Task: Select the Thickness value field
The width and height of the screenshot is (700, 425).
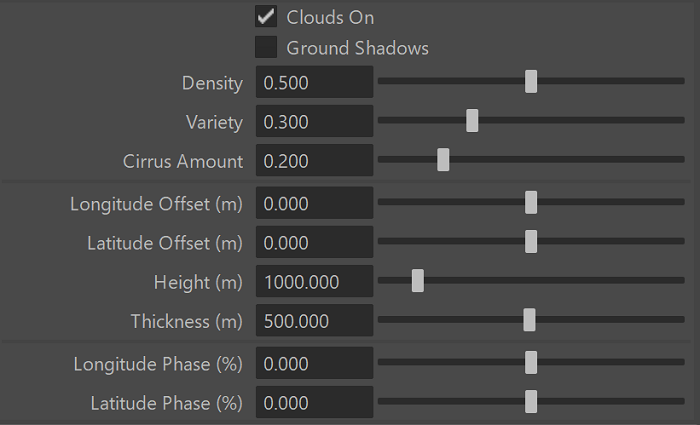Action: click(314, 321)
